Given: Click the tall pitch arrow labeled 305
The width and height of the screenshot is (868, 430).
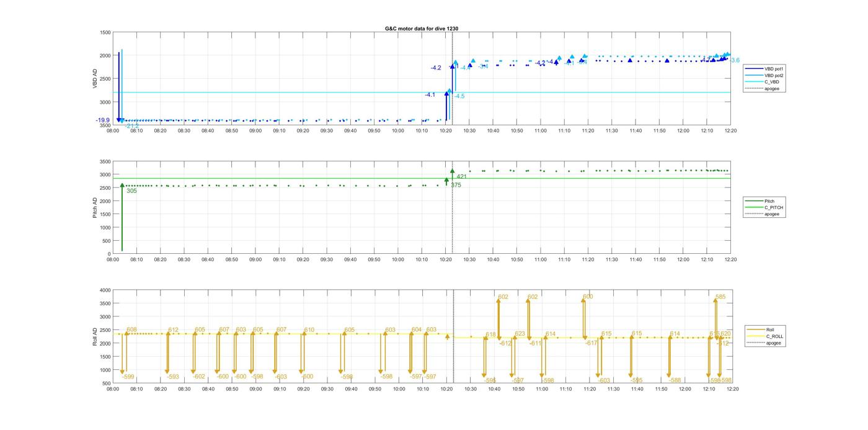Looking at the screenshot, I should point(122,217).
